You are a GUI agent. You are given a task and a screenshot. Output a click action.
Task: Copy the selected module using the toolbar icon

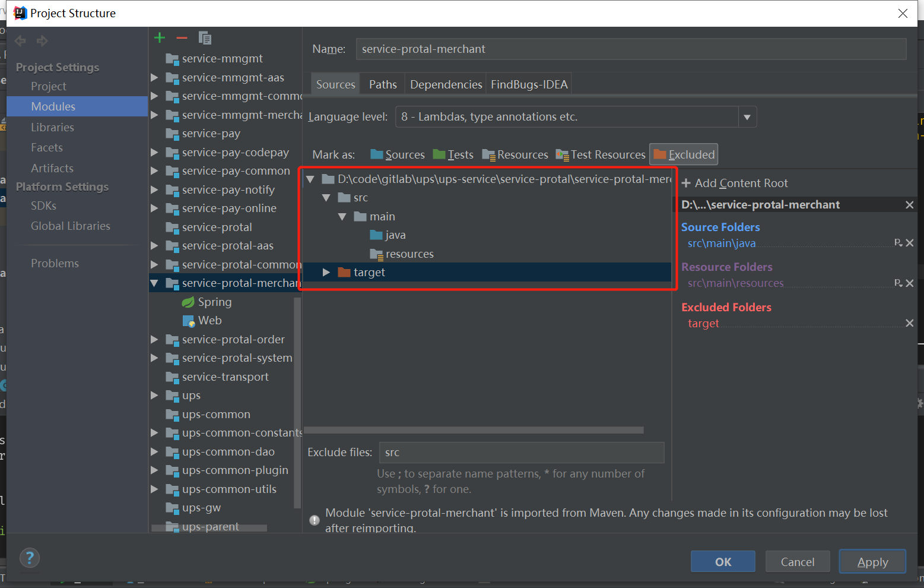pos(205,38)
